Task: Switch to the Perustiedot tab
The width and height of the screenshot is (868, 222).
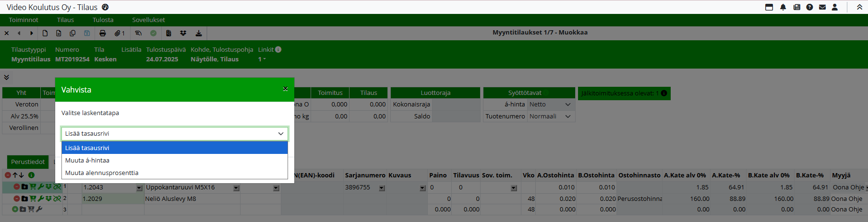Action: tap(28, 162)
